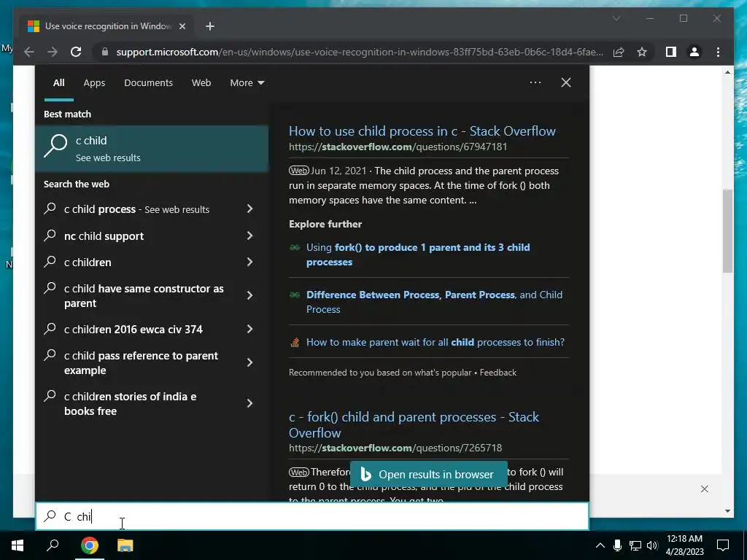This screenshot has height=560, width=747.
Task: Select 'c child have same constructor' suggestion
Action: coord(144,296)
